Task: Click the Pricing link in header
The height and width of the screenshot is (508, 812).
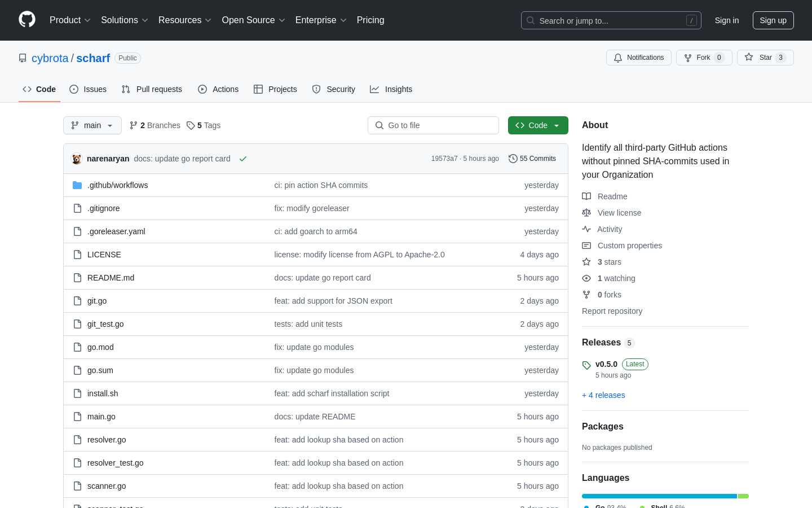Action: click(x=370, y=20)
